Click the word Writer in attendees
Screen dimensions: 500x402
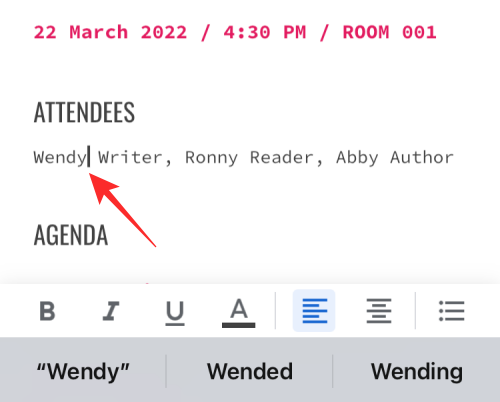pos(130,157)
